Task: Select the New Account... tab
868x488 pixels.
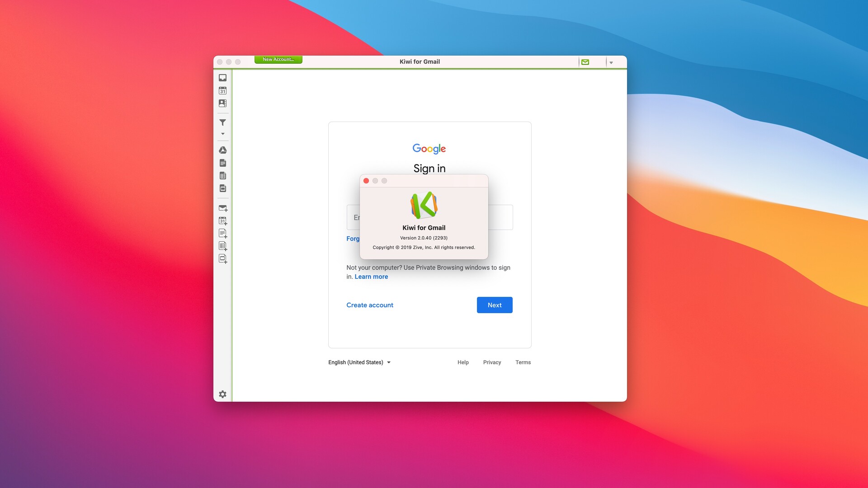Action: pos(278,59)
